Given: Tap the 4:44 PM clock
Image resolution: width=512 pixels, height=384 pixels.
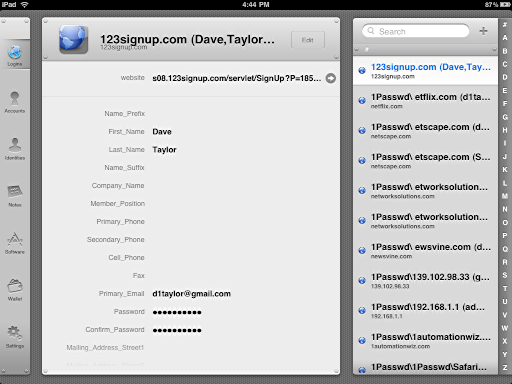Looking at the screenshot, I should (256, 5).
